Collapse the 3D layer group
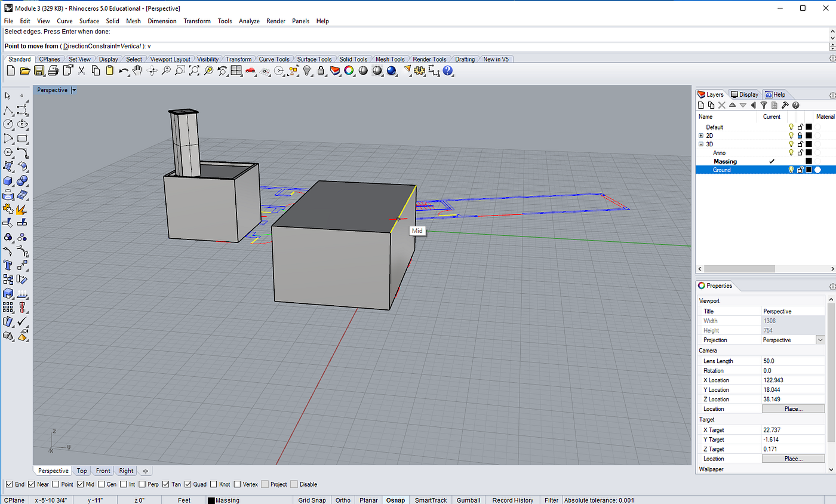 point(701,145)
